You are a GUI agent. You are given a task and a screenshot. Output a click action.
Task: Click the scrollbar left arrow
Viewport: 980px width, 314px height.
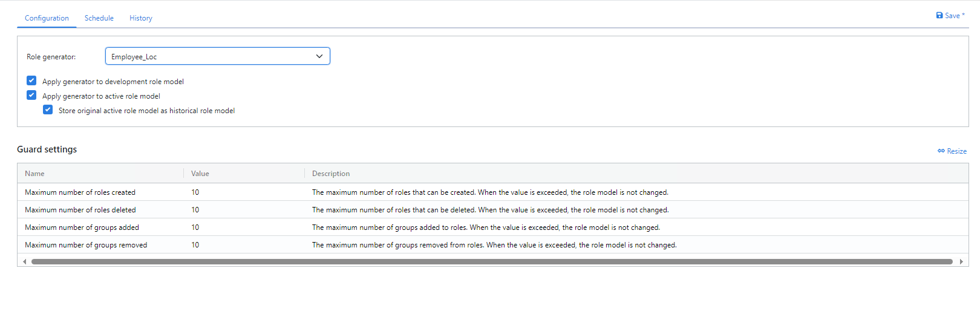click(24, 262)
